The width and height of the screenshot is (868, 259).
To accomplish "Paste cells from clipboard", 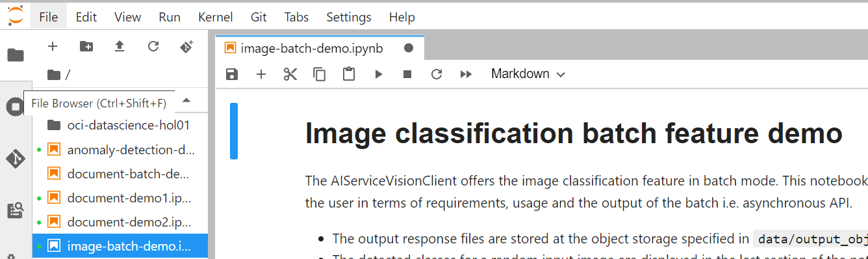I will tap(349, 74).
